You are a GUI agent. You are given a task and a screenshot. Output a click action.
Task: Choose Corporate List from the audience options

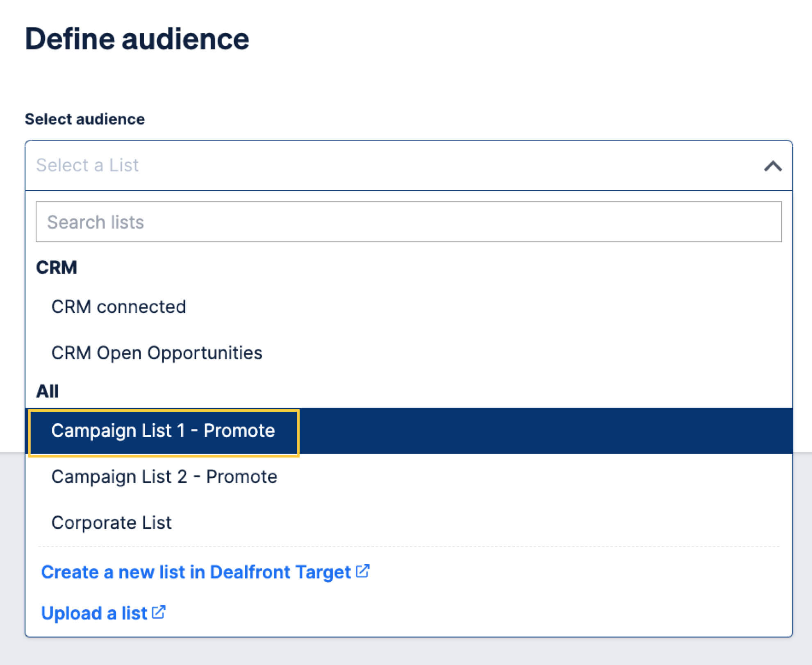111,522
